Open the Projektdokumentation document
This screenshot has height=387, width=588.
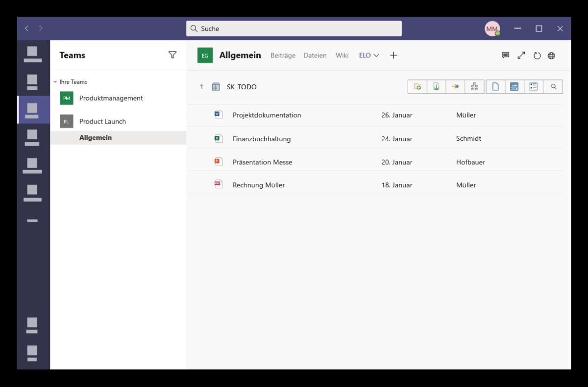point(267,115)
